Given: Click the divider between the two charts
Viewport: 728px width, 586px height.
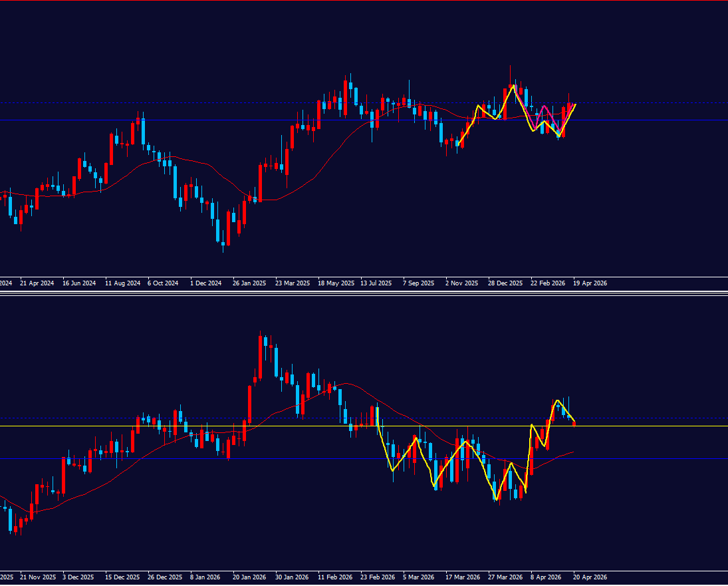Looking at the screenshot, I should 364,293.
